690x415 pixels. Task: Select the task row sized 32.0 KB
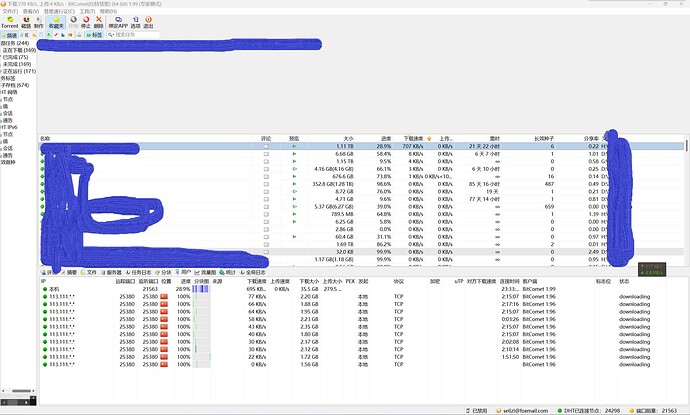(362, 252)
